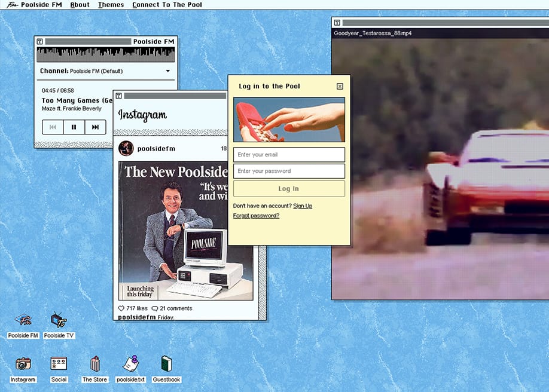Click the song title Too Many Games
The width and height of the screenshot is (549, 392).
point(77,100)
